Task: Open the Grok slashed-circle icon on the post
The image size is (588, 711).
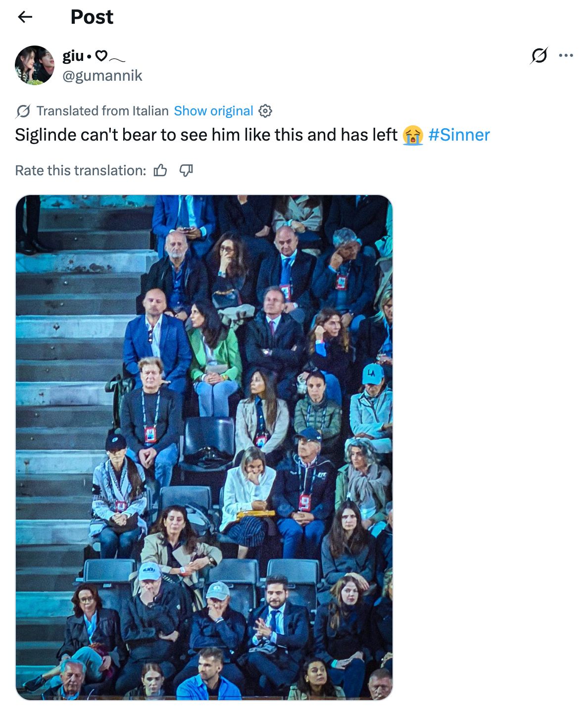Action: [539, 55]
